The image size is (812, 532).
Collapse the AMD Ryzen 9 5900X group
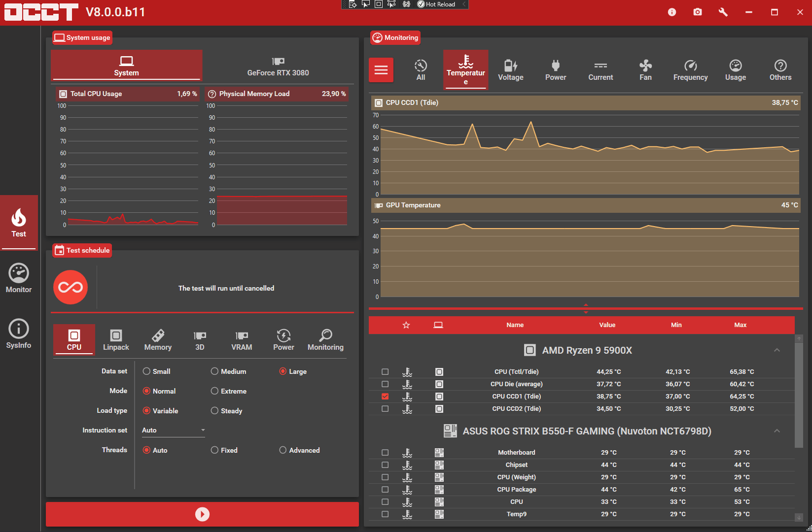click(x=777, y=350)
